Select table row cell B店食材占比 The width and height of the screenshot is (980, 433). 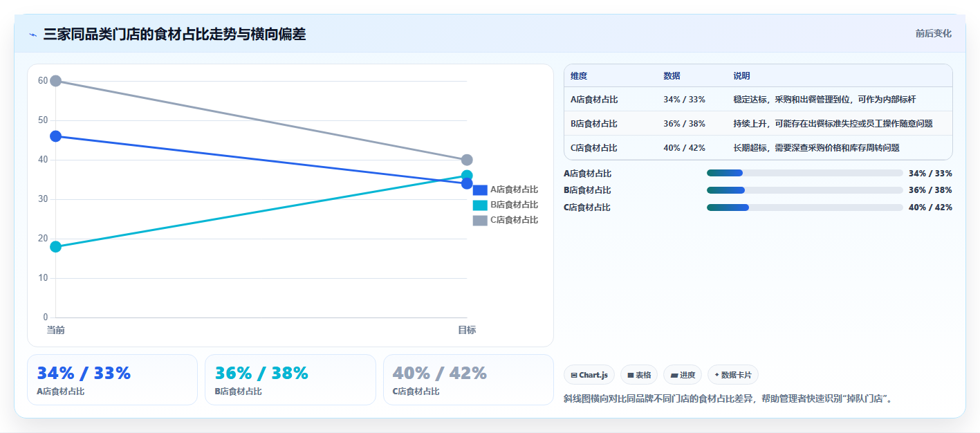point(594,124)
